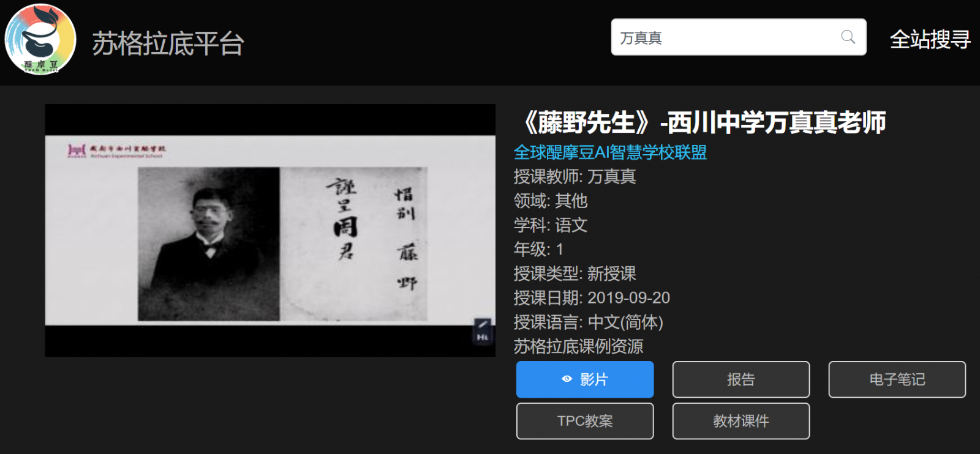The width and height of the screenshot is (980, 454).
Task: Click the 苏格拉底课例资源 label
Action: click(578, 346)
